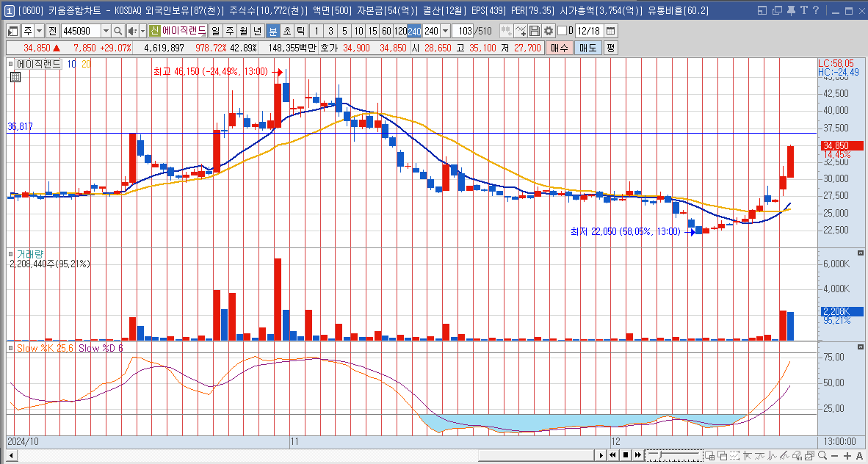The height and width of the screenshot is (464, 868).
Task: Click the rewind button in bottom controls
Action: 612,455
